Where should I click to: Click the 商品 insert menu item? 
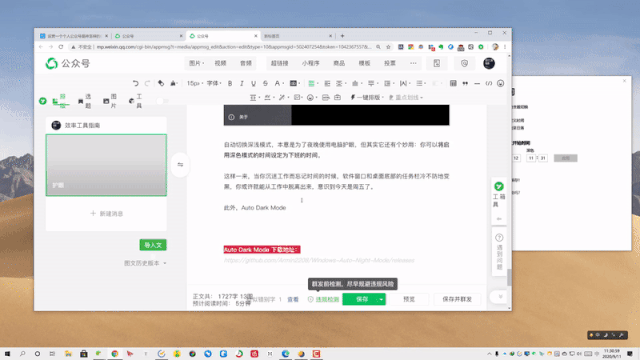click(x=339, y=63)
